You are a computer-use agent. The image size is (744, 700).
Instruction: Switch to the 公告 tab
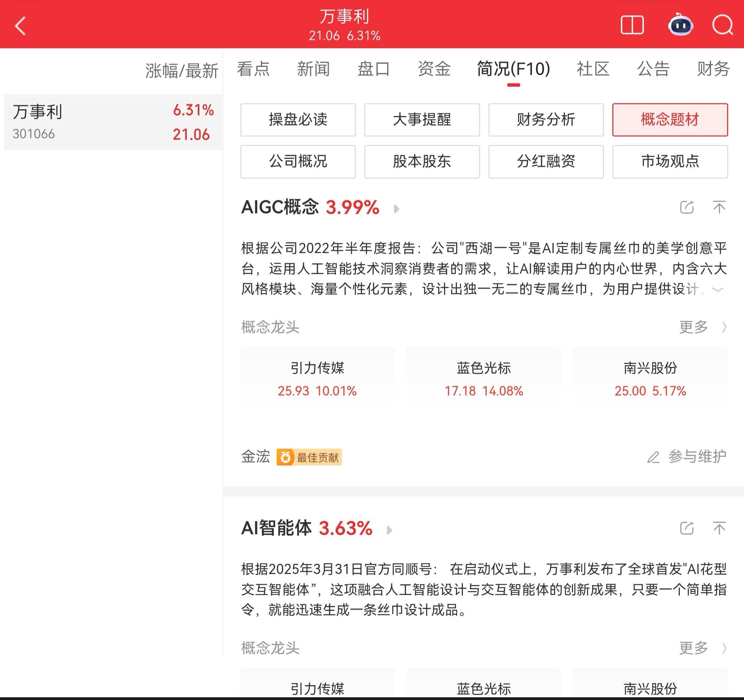coord(653,69)
